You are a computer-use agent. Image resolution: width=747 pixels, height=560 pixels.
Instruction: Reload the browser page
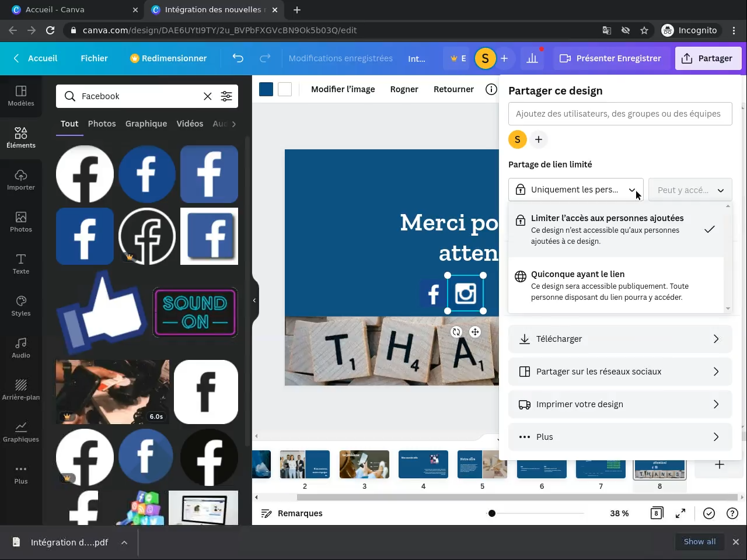[x=50, y=30]
